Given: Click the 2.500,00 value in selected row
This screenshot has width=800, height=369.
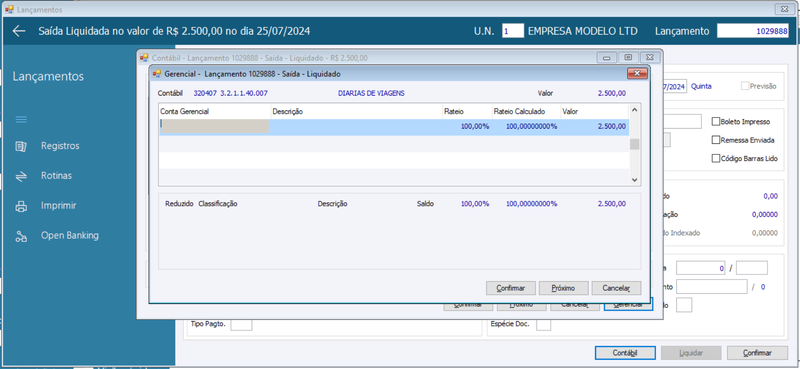Looking at the screenshot, I should (612, 126).
